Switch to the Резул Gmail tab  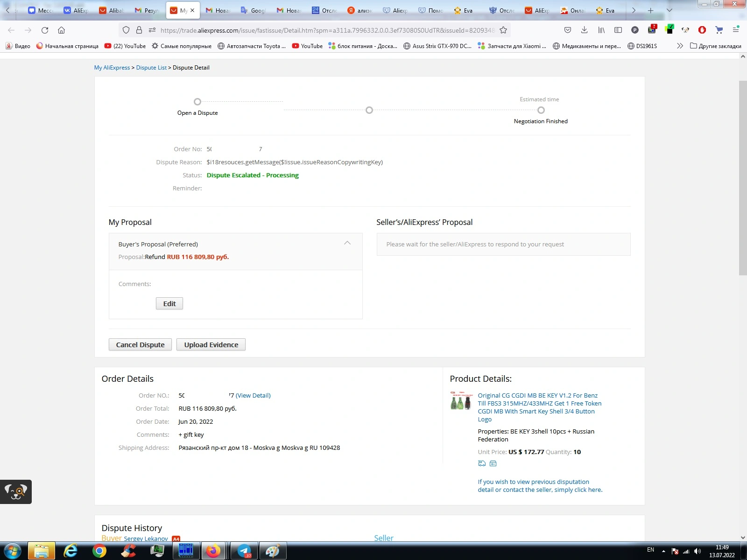click(148, 10)
